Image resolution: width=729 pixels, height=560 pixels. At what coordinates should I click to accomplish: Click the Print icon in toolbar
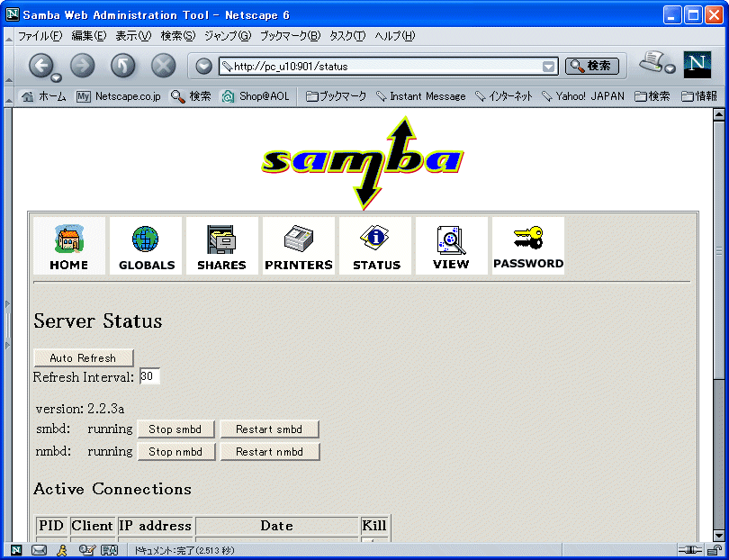(x=652, y=62)
